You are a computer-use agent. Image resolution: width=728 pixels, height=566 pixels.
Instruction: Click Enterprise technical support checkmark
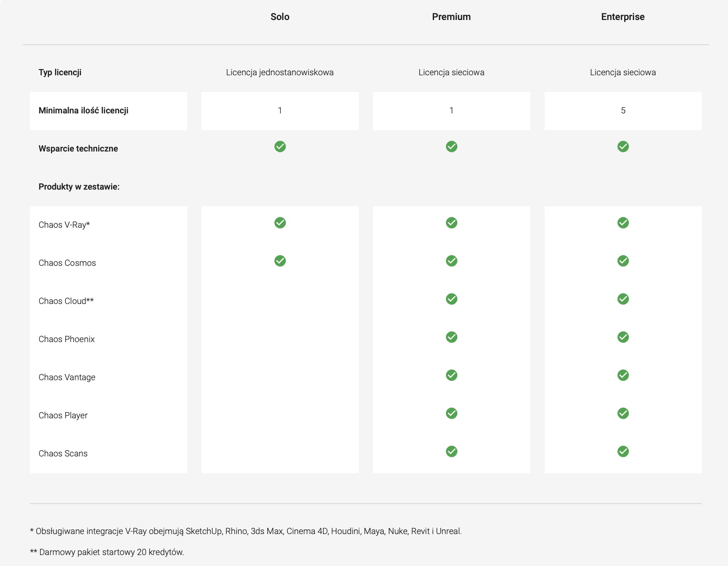click(623, 147)
